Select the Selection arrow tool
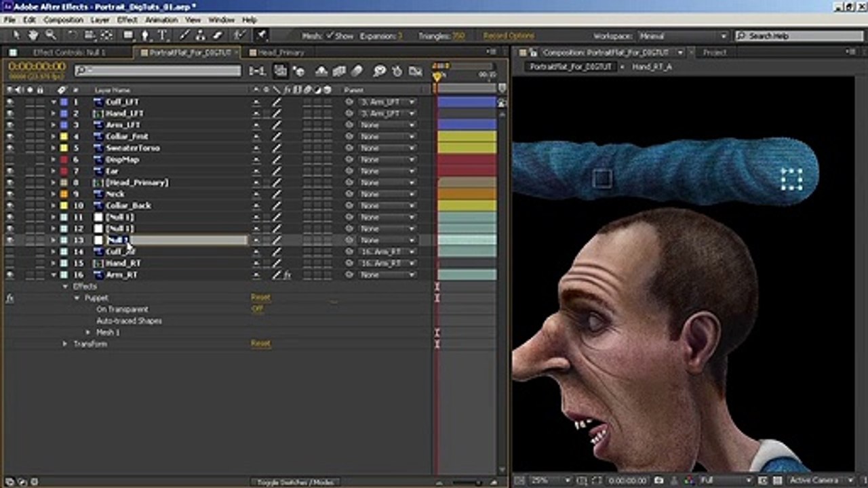 click(x=18, y=35)
